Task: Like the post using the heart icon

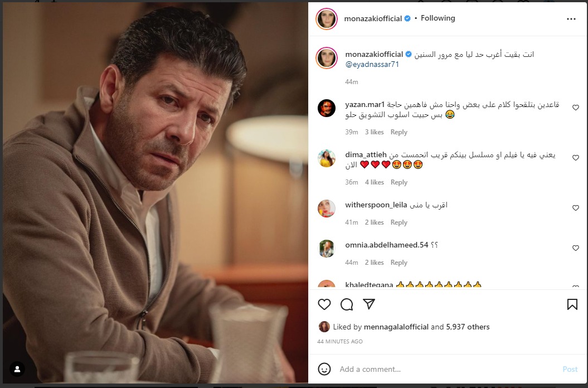Action: pyautogui.click(x=324, y=304)
